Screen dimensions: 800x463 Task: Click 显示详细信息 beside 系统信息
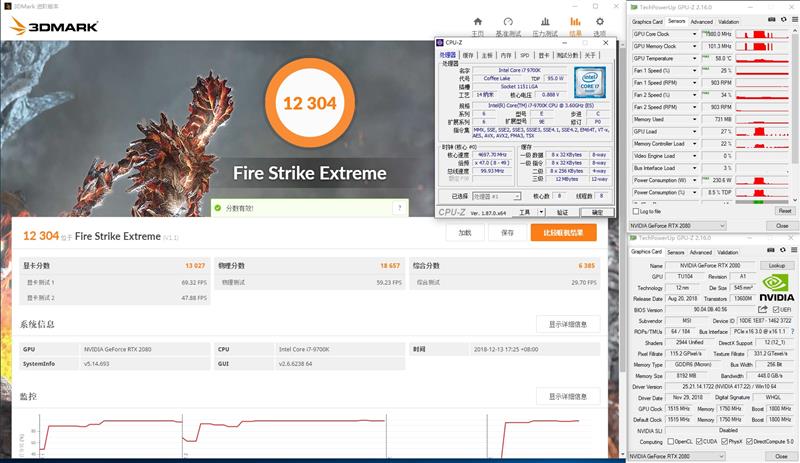[568, 324]
